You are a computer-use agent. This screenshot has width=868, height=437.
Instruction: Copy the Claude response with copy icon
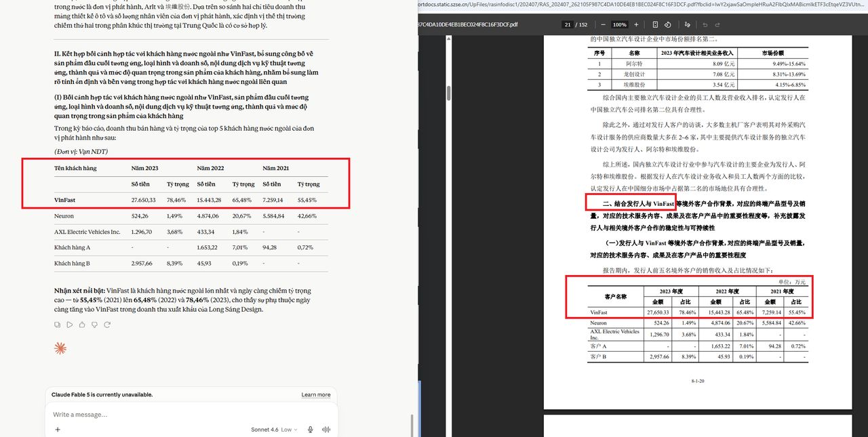[x=58, y=325]
